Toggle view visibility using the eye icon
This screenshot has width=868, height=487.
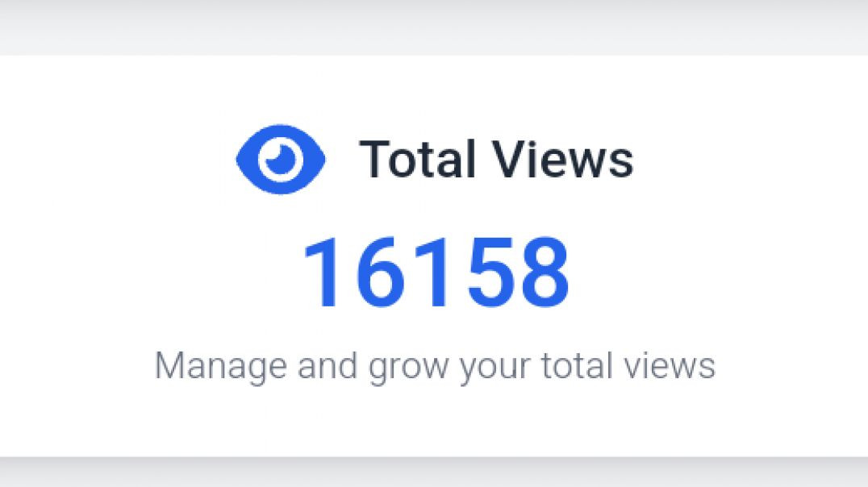pos(280,159)
